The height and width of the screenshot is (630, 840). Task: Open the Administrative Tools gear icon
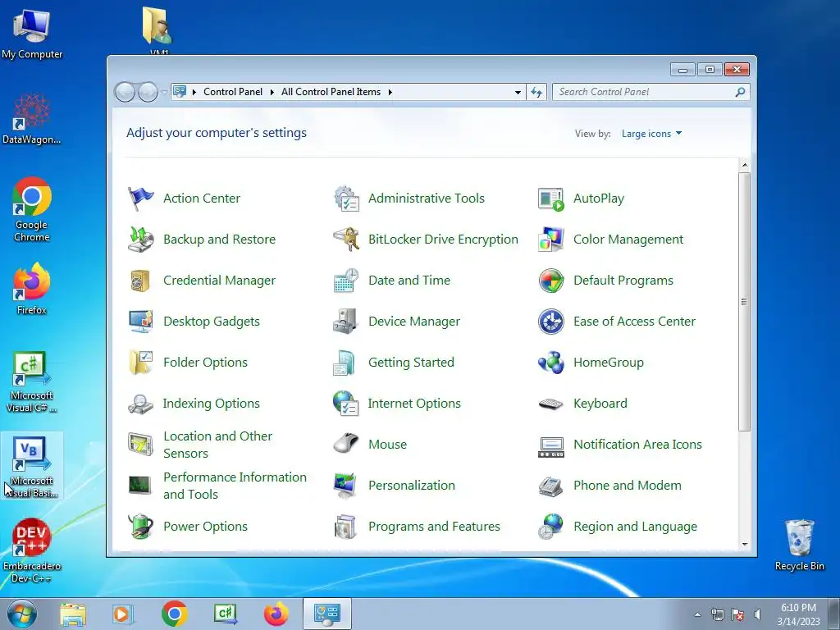[x=346, y=199]
